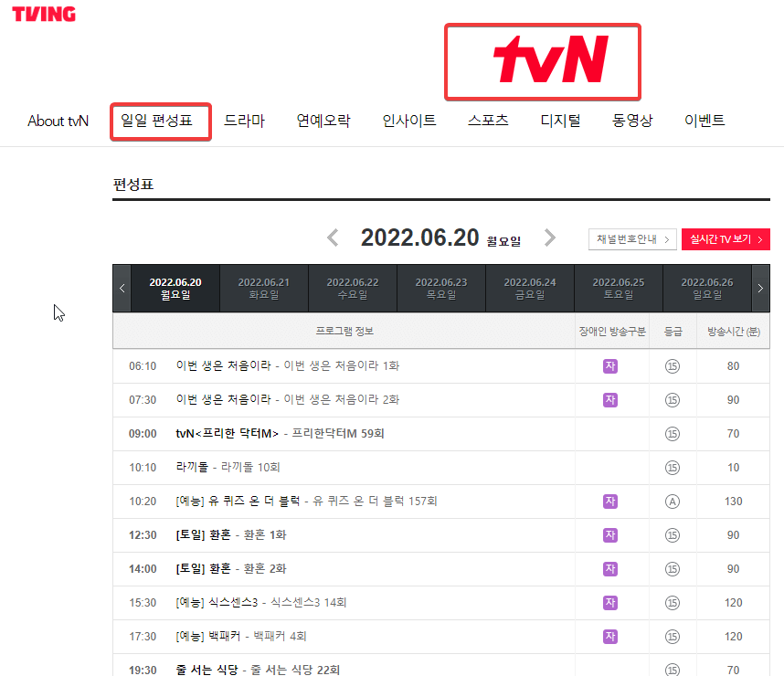Open the 디지털 menu
This screenshot has height=676, width=784.
click(560, 121)
